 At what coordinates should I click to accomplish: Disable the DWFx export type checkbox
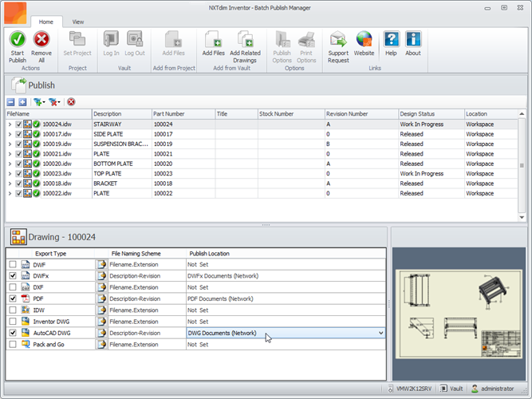(x=13, y=276)
